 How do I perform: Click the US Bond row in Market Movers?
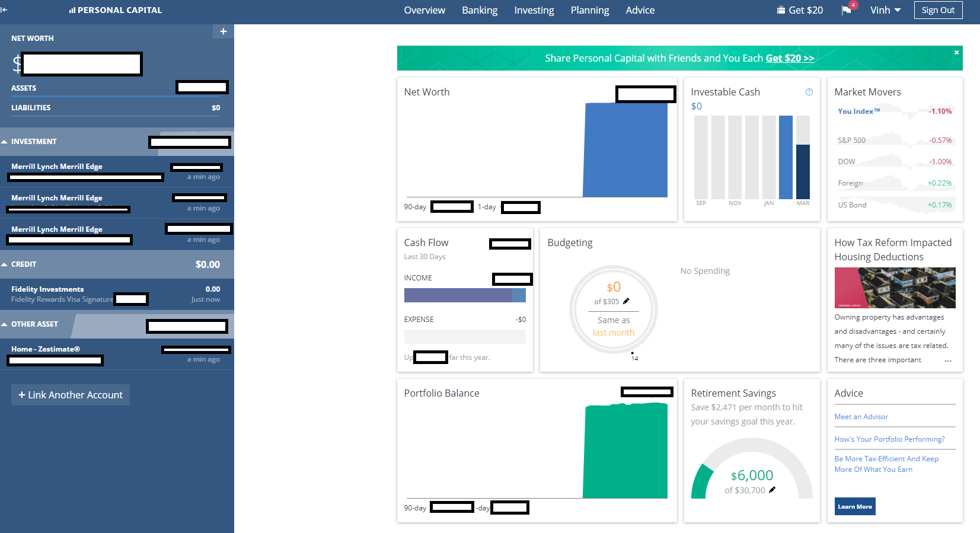click(x=895, y=205)
